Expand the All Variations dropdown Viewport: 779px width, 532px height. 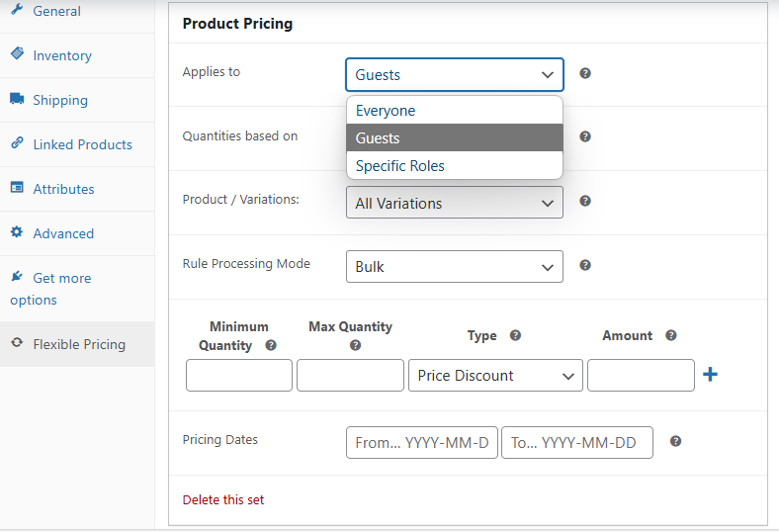pyautogui.click(x=455, y=203)
